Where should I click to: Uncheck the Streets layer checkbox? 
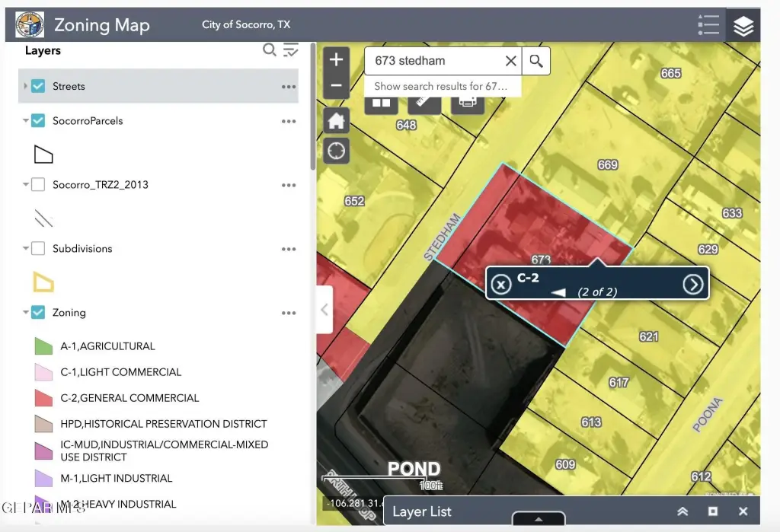pos(38,86)
